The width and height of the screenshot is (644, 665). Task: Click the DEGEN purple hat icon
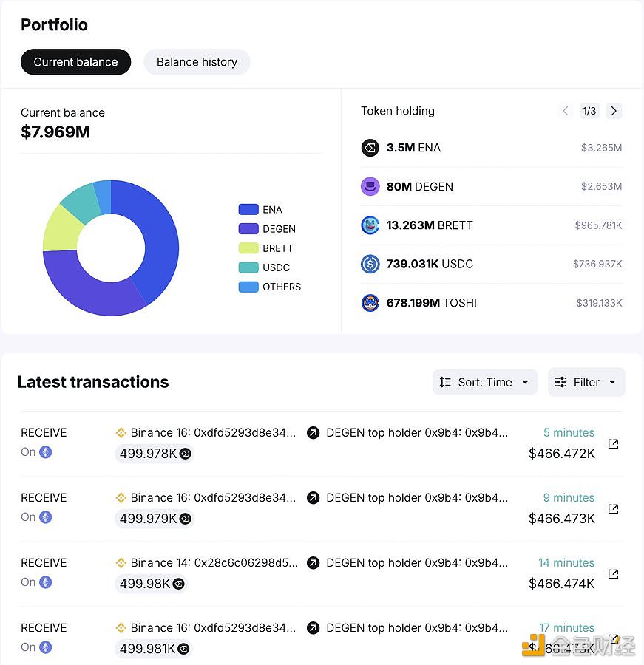pos(370,187)
